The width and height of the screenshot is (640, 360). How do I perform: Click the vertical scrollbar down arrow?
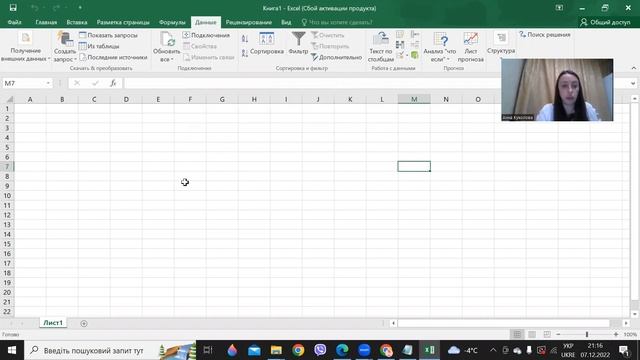pos(634,314)
